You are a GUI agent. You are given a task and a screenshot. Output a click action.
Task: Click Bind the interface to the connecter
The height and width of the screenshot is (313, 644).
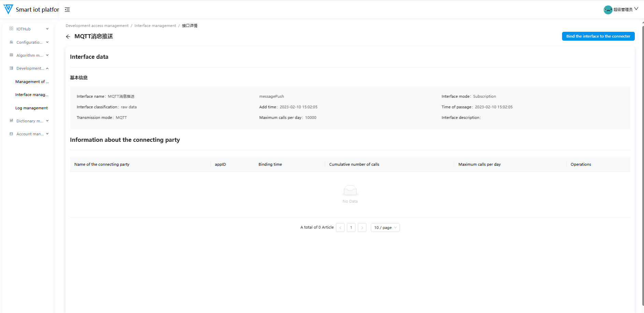598,36
